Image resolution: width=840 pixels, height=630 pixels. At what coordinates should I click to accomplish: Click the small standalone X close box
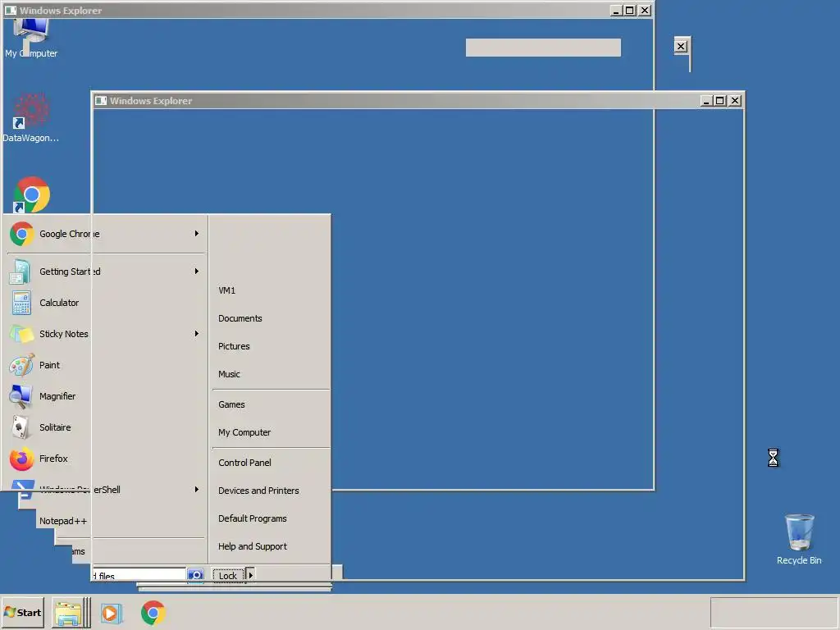(681, 47)
